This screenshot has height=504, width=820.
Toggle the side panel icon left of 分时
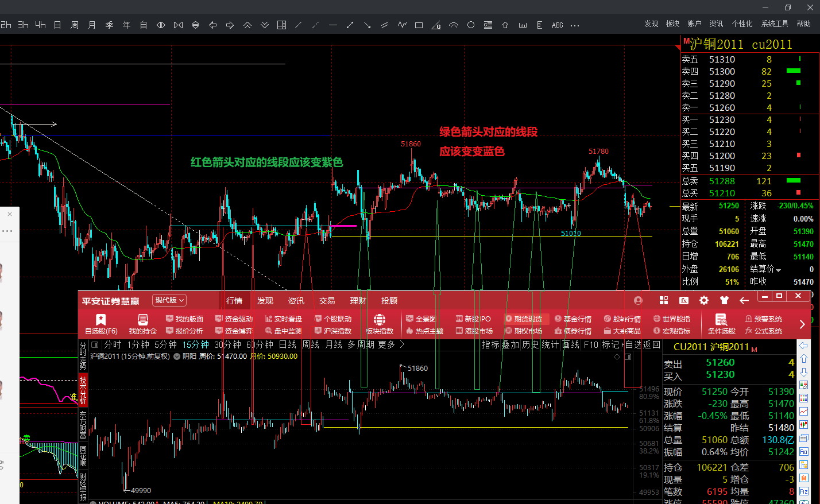pyautogui.click(x=95, y=345)
